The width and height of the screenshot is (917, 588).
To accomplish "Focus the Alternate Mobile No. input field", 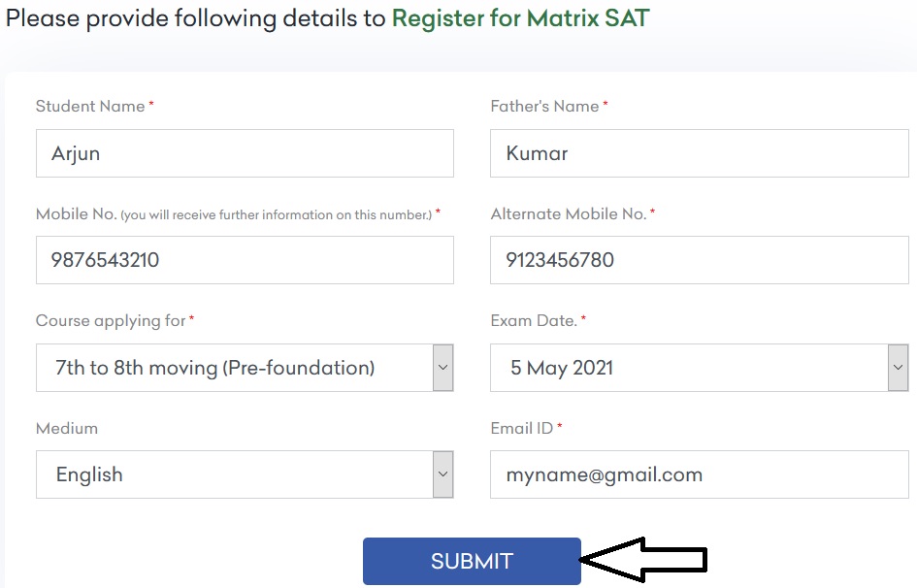I will [699, 261].
